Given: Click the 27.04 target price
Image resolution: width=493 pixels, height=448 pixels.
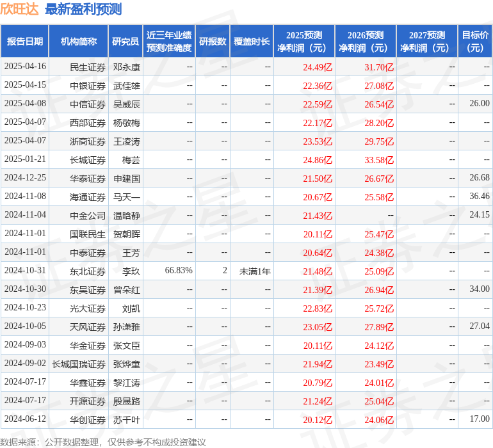Looking at the screenshot, I should point(480,326).
